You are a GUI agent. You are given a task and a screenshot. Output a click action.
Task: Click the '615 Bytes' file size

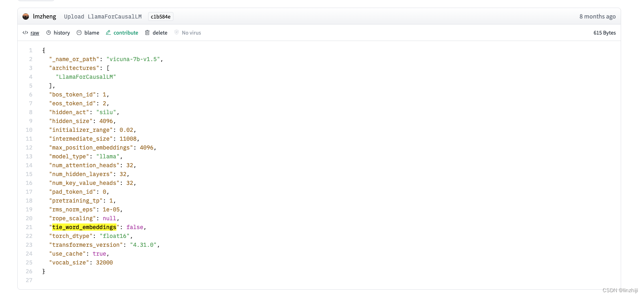pyautogui.click(x=605, y=33)
